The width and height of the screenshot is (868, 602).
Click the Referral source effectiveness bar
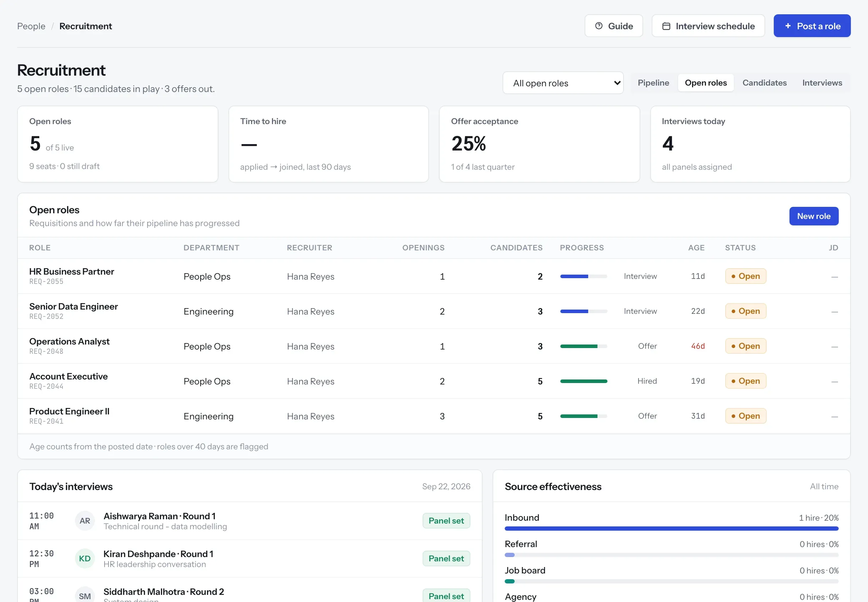(x=671, y=555)
